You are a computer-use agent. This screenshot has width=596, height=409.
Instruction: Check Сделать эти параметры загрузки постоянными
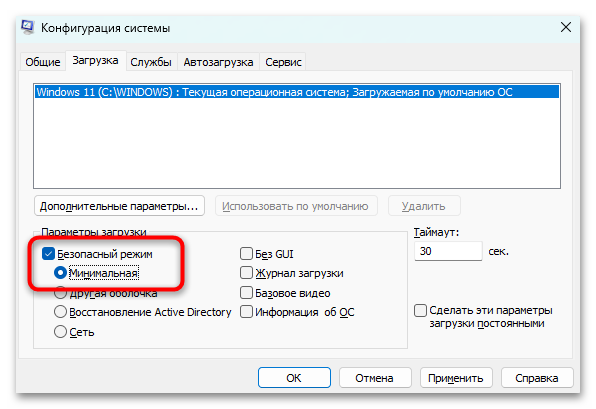(420, 311)
